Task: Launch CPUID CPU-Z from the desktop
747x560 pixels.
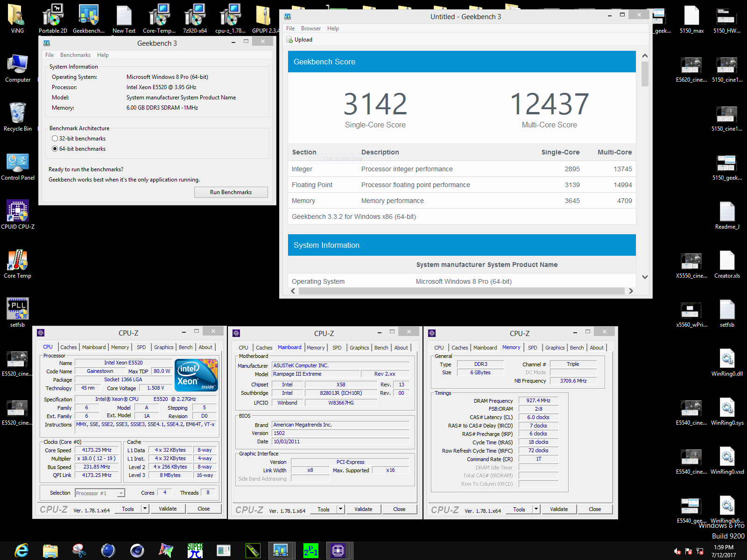Action: [x=18, y=215]
